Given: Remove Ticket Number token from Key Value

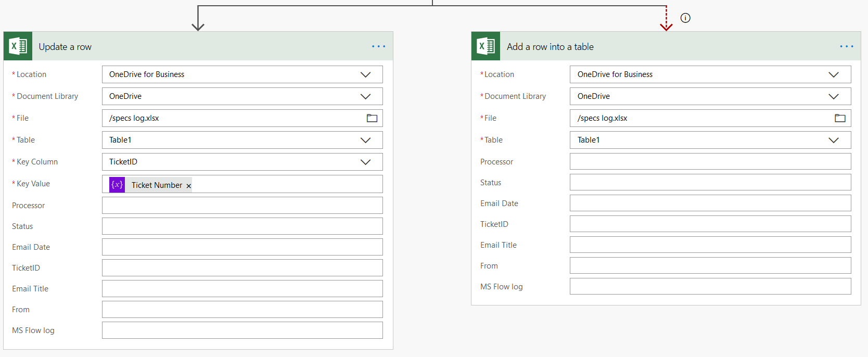Looking at the screenshot, I should pyautogui.click(x=189, y=186).
